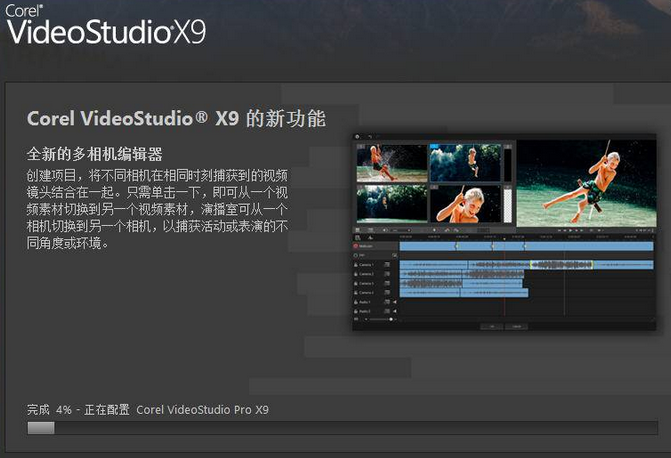This screenshot has height=458, width=671.
Task: Click the multi-camera editor preview screenshot
Action: click(x=504, y=232)
